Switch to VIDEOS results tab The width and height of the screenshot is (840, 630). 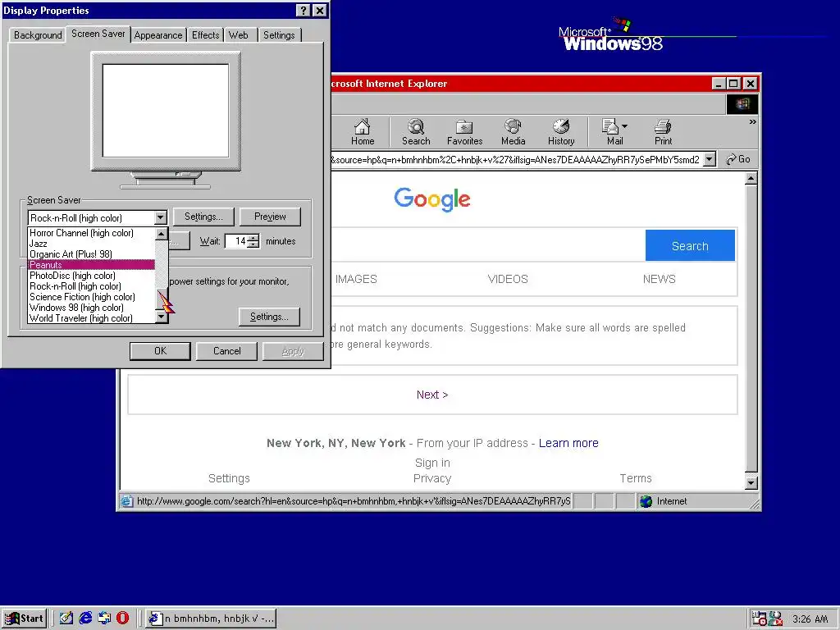click(508, 279)
